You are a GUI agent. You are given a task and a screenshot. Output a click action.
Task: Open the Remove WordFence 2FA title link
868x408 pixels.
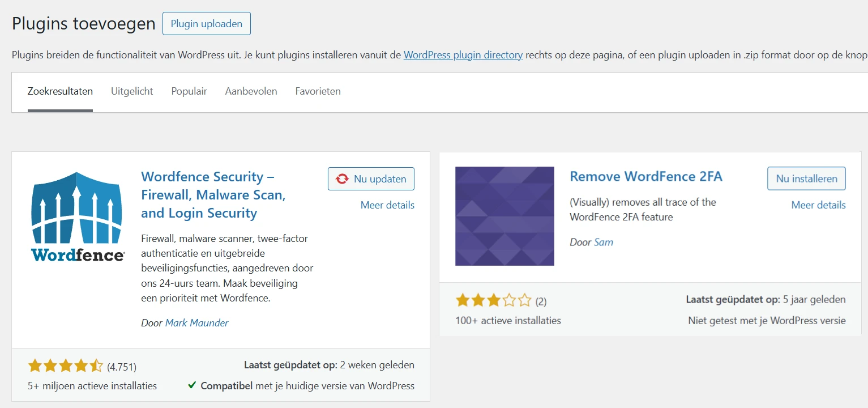tap(645, 176)
